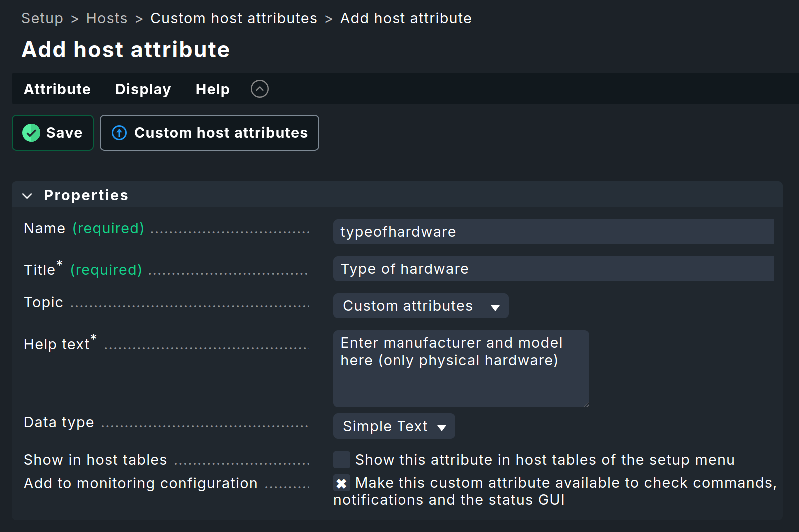
Task: Open the Help menu
Action: click(212, 89)
